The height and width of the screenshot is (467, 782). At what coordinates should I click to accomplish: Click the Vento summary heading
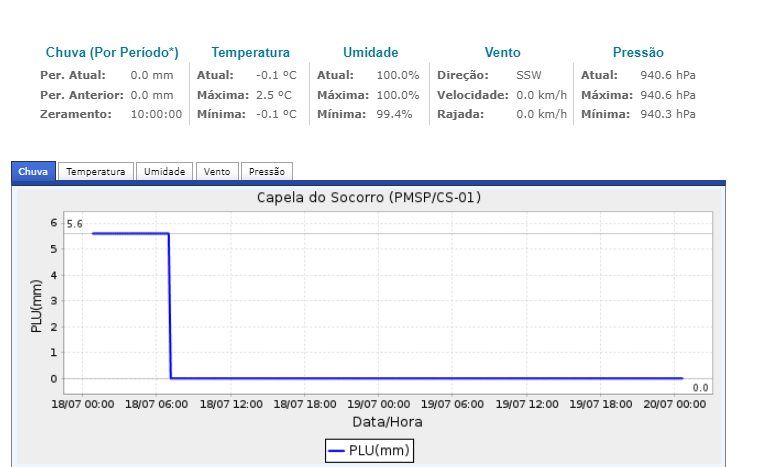tap(502, 53)
